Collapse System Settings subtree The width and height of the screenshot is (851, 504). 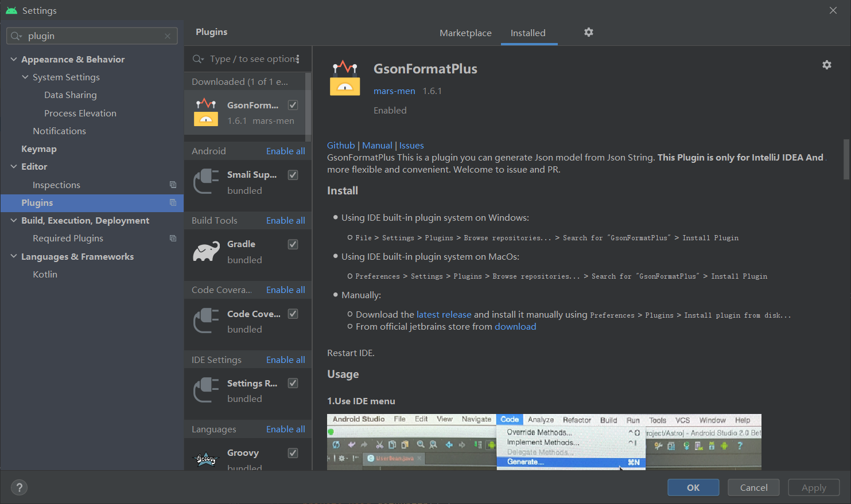(x=25, y=77)
